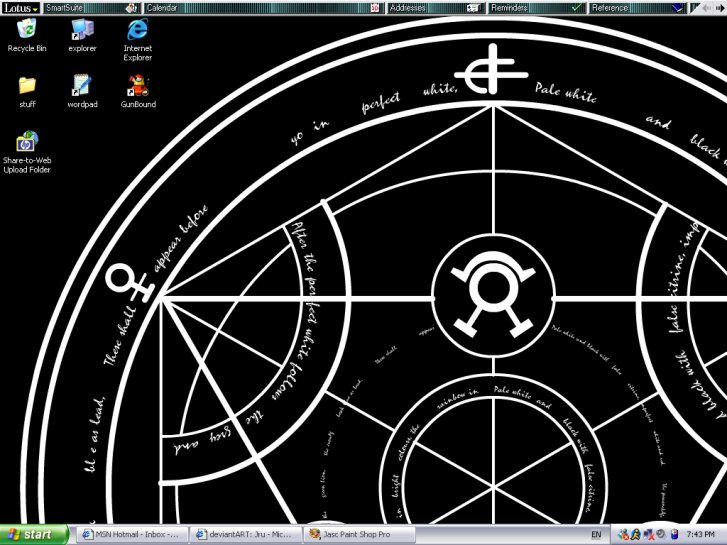Select the Reference drawer in Lotus bar
Viewport: 727px width, 545px height.
[638, 8]
